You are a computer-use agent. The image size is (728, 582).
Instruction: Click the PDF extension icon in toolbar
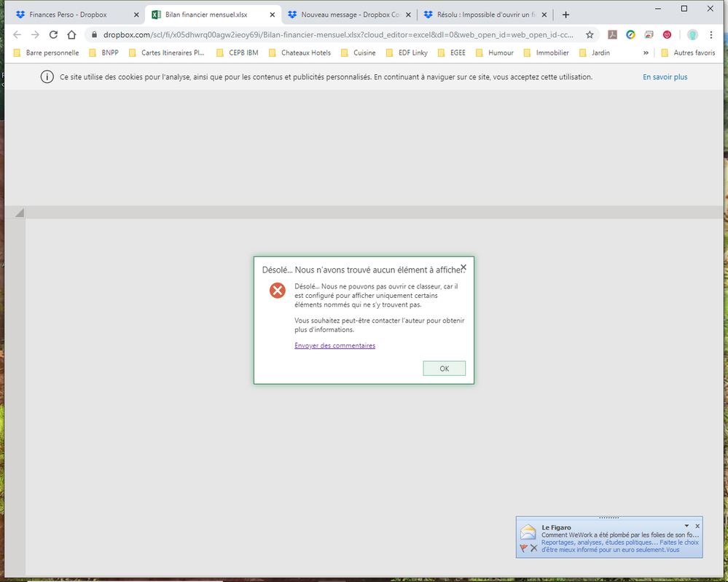coord(613,34)
